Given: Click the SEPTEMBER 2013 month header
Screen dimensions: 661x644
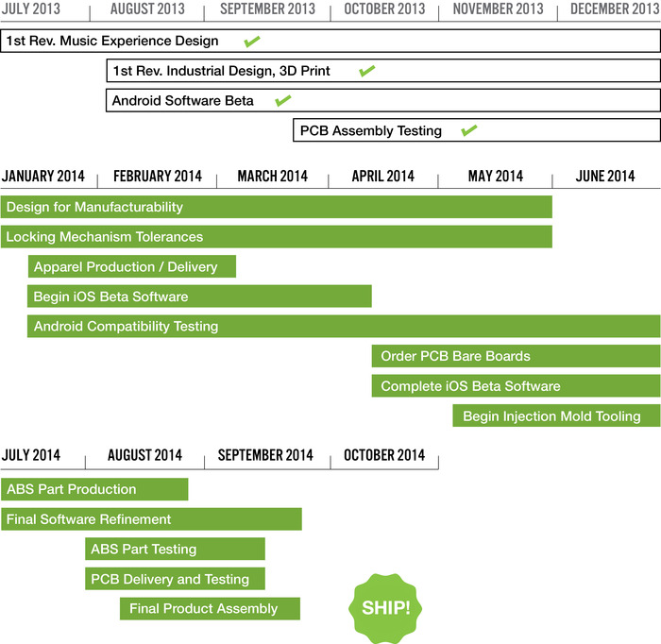Looking at the screenshot, I should (x=267, y=8).
